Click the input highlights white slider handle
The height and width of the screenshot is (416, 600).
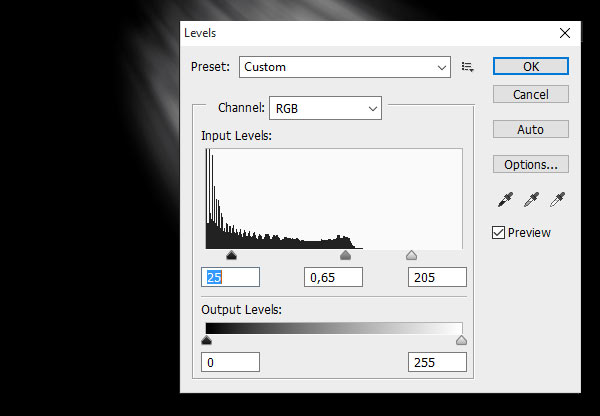411,255
